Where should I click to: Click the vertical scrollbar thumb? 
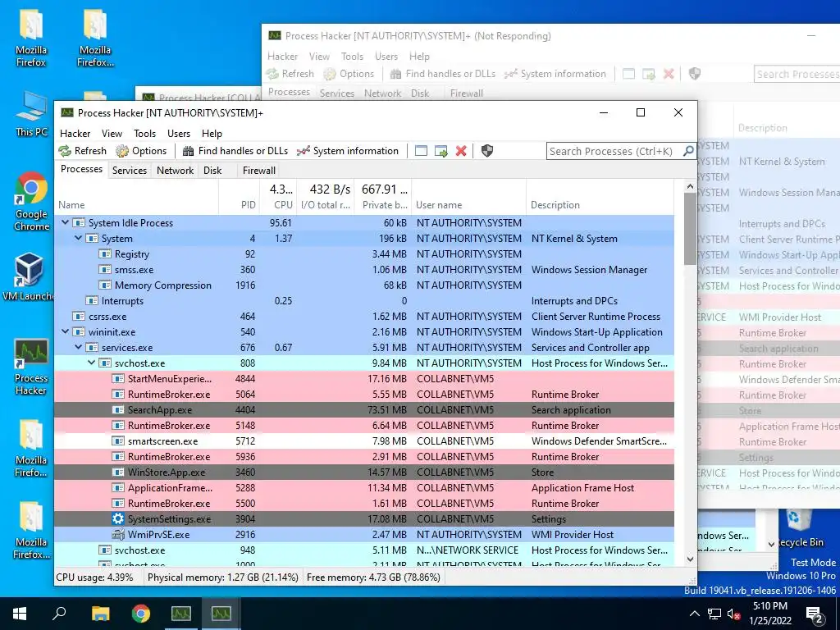(690, 229)
